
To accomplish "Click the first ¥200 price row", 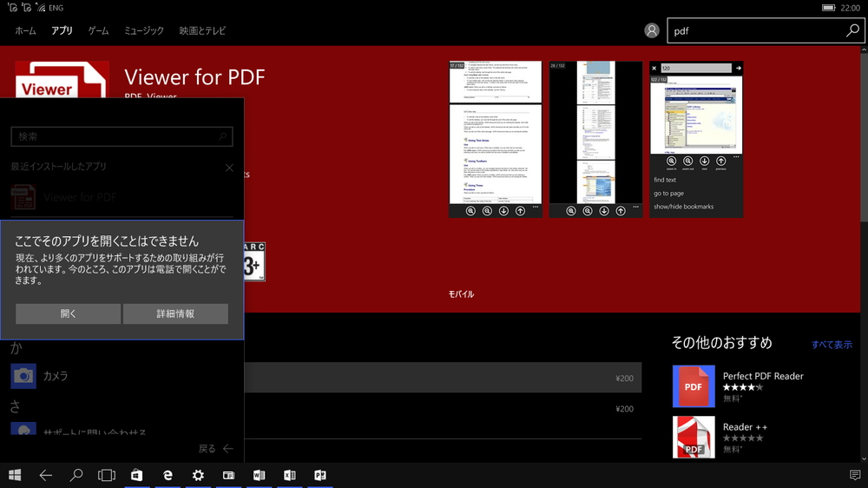I will (x=443, y=378).
